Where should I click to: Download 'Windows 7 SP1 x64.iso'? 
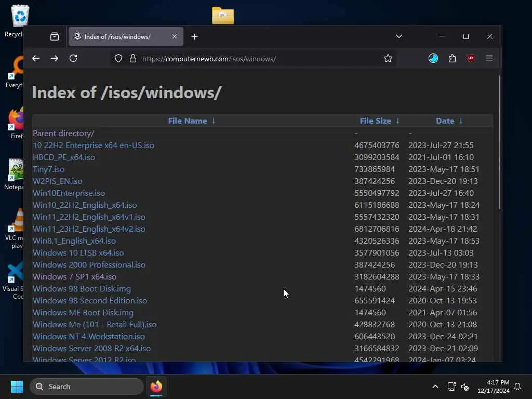point(75,276)
